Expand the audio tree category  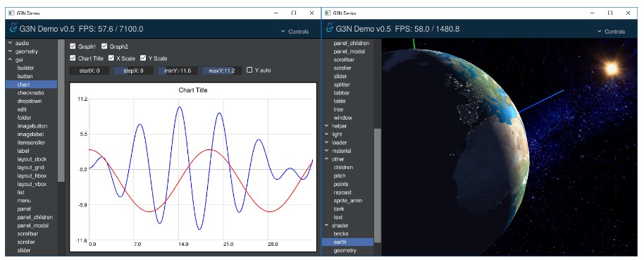coord(11,43)
